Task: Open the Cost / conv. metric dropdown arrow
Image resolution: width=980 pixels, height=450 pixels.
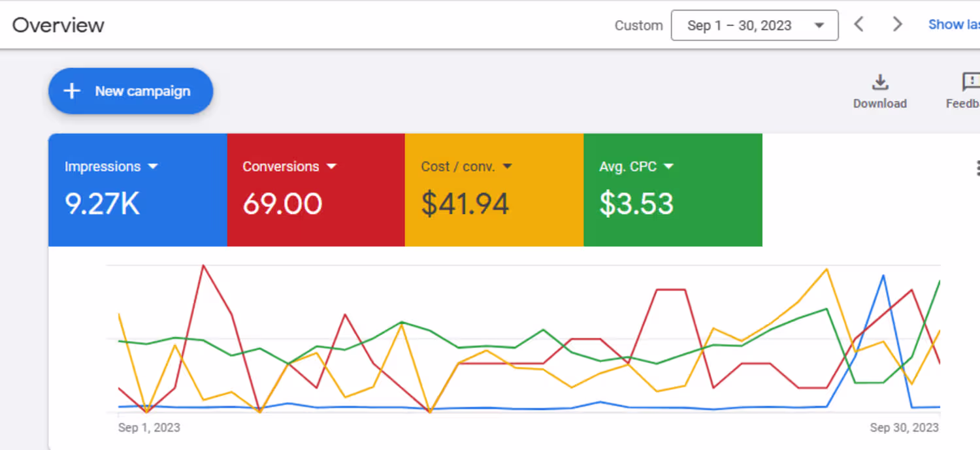Action: pos(507,167)
